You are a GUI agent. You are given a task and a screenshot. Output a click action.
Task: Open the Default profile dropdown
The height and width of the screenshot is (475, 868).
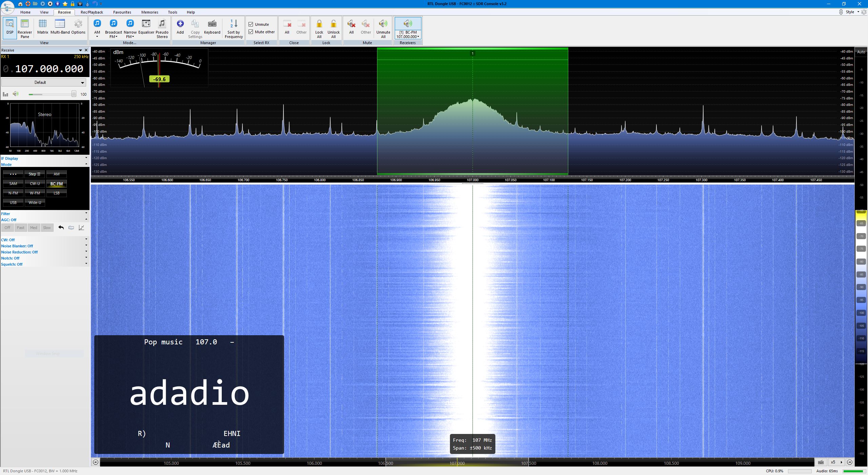[43, 82]
